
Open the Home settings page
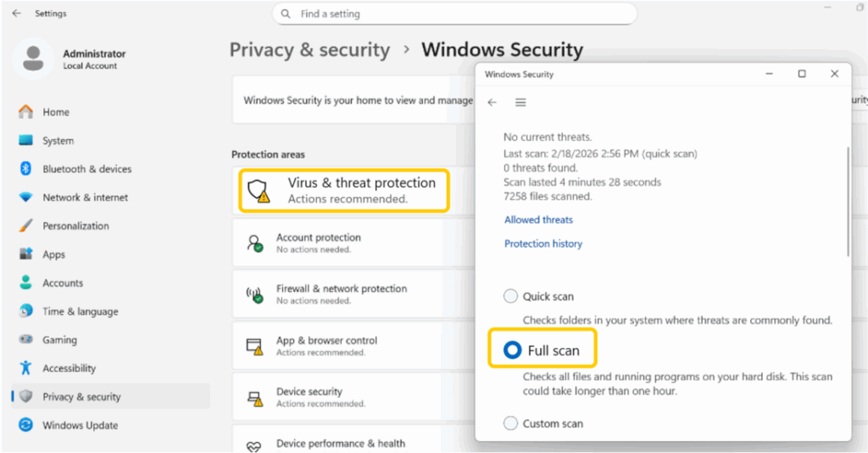(x=111, y=112)
